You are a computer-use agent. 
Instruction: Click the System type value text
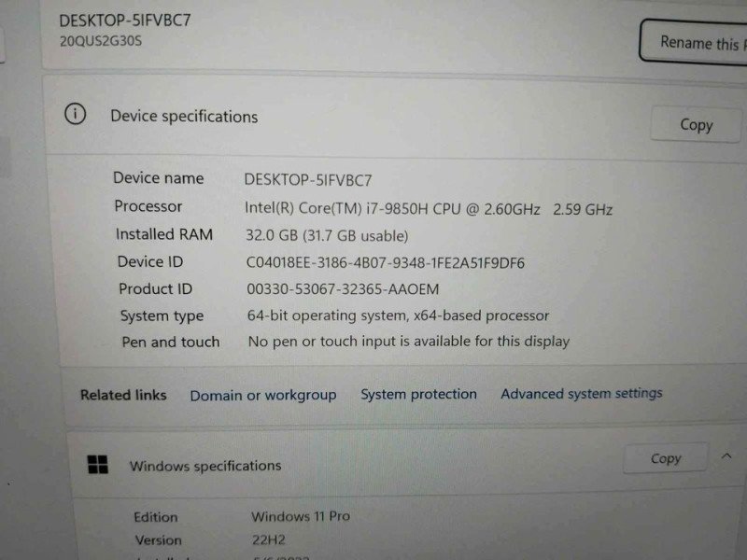tap(398, 315)
